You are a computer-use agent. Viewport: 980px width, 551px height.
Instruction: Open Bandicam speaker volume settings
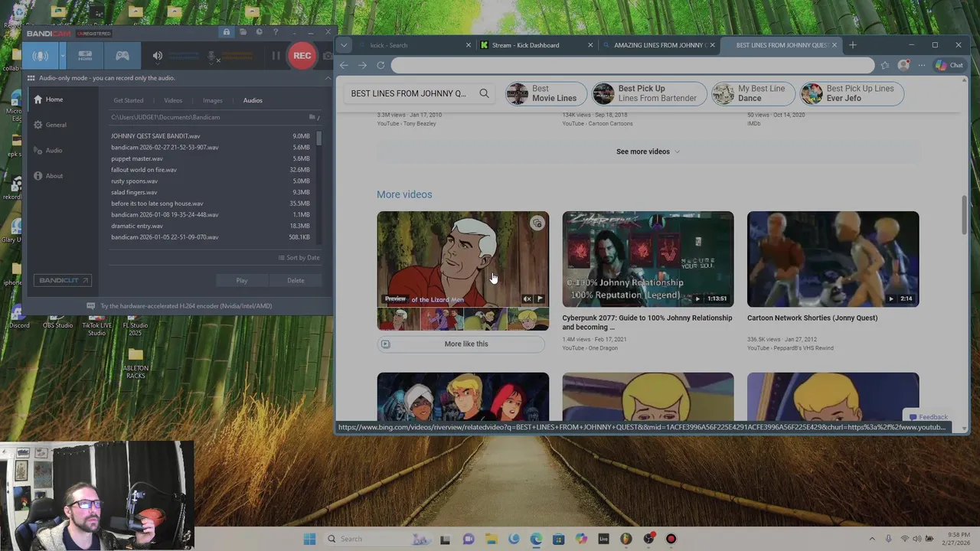[x=157, y=55]
